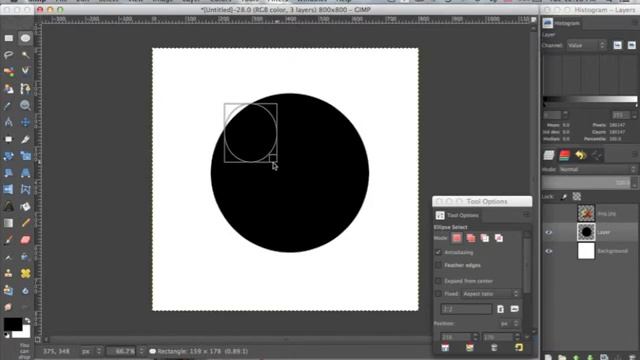Toggle the lock pixels brush icon

pyautogui.click(x=564, y=197)
